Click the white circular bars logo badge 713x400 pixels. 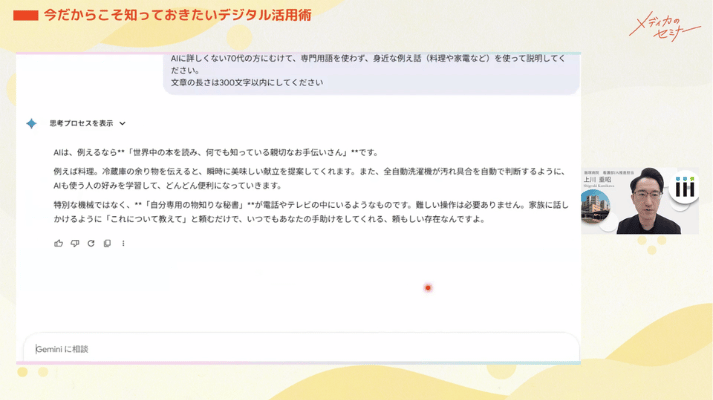tap(684, 187)
